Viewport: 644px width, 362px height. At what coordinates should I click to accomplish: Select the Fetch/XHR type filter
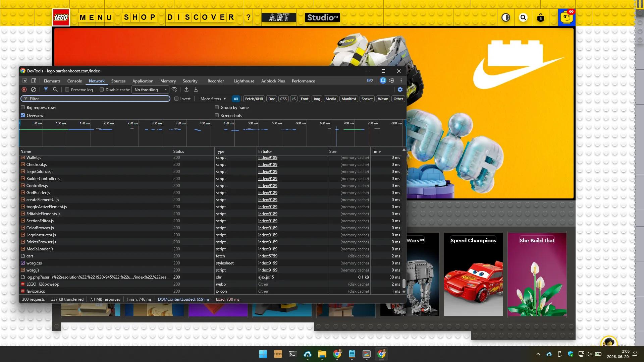tap(254, 99)
